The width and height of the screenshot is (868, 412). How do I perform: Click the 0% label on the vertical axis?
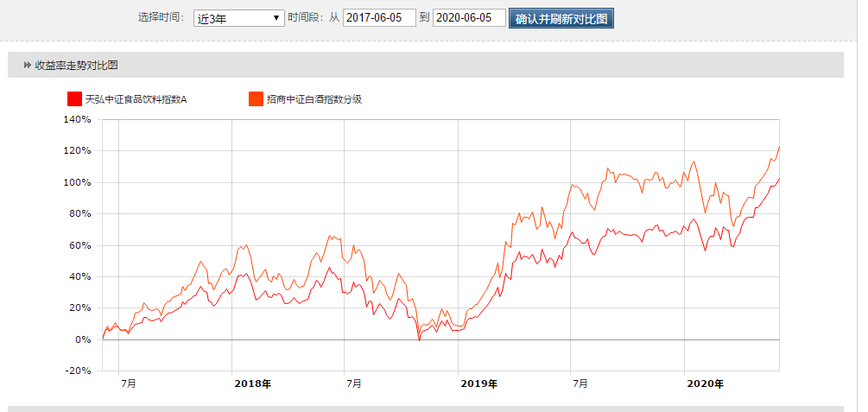[82, 339]
